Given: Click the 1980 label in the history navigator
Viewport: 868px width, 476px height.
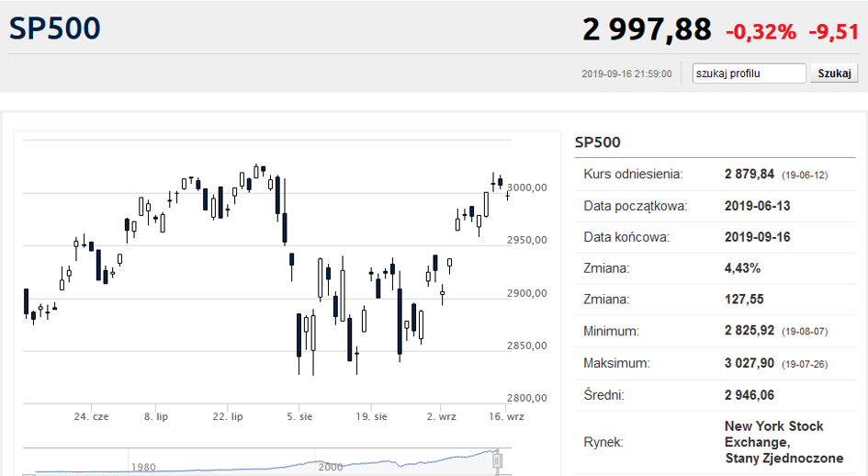Looking at the screenshot, I should 143,467.
